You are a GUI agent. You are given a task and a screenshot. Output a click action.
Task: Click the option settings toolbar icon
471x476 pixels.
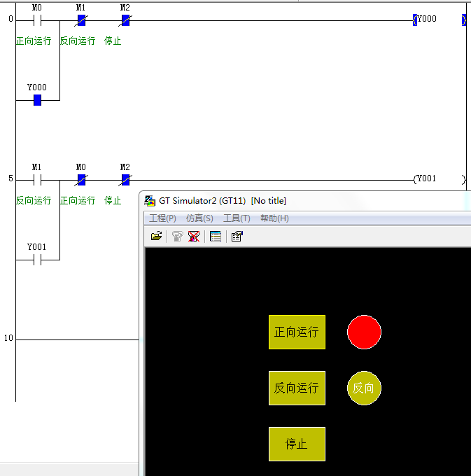pos(237,237)
